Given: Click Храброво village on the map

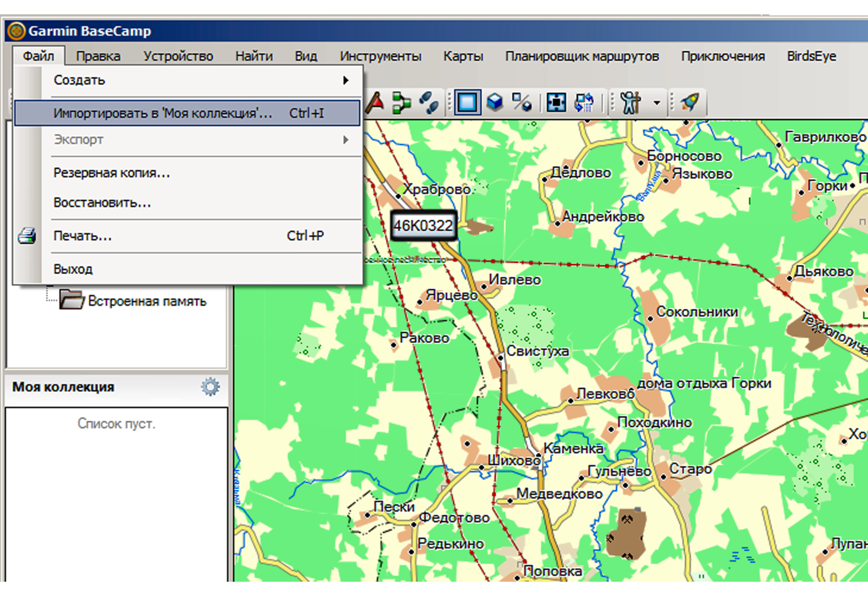Looking at the screenshot, I should coord(437,189).
